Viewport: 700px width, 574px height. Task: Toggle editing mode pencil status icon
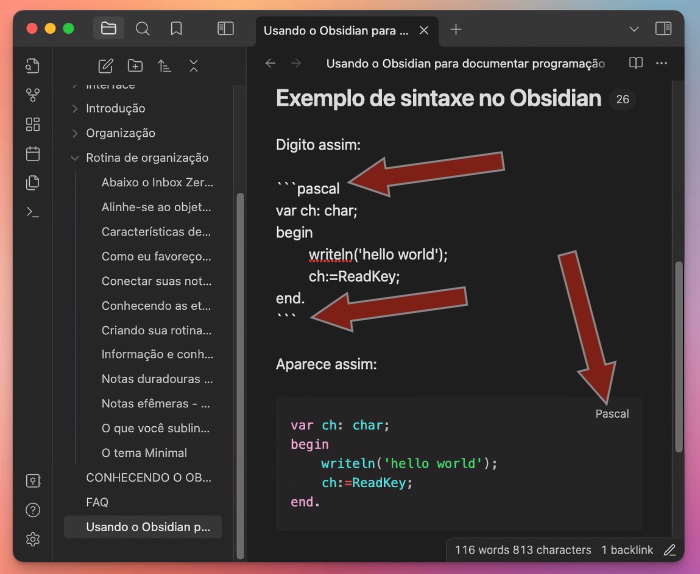tap(669, 550)
